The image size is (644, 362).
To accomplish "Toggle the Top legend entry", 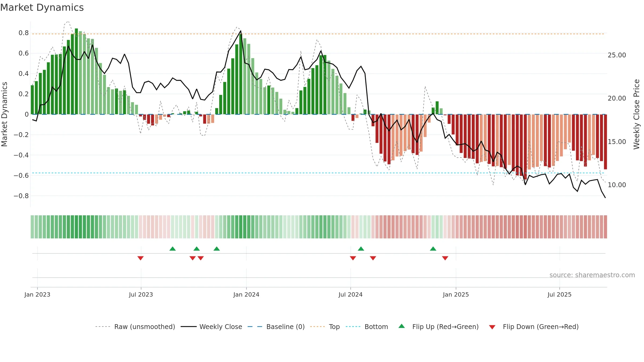I will (x=325, y=327).
